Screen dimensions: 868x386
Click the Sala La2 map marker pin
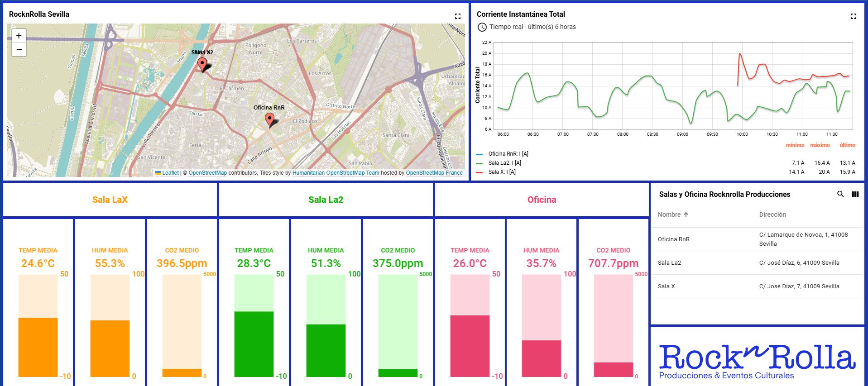click(x=202, y=65)
